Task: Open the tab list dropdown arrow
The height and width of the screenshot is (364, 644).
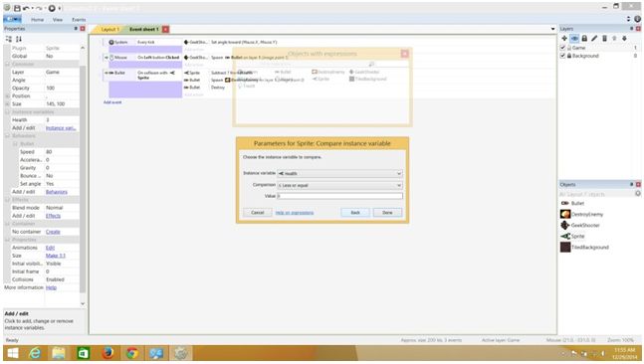Action: pyautogui.click(x=552, y=29)
